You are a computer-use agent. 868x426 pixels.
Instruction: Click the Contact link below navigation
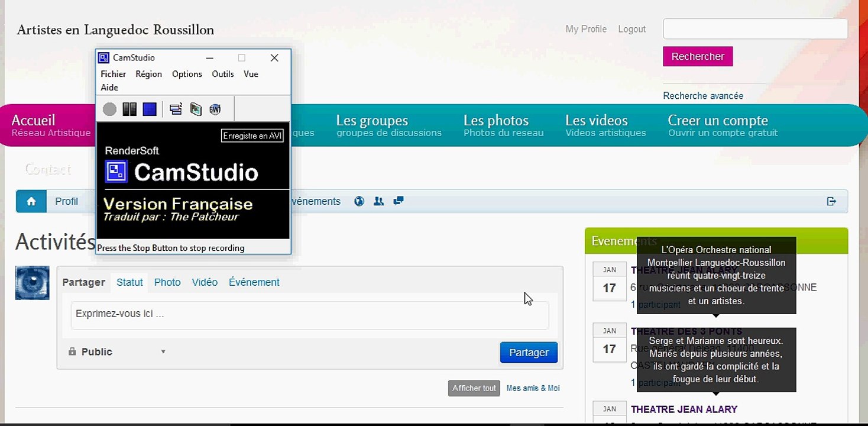point(48,170)
